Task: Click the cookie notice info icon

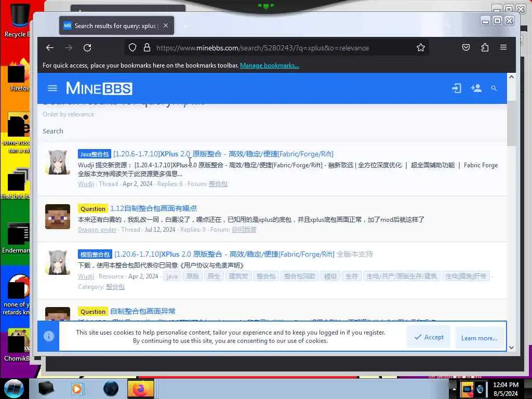Action: 48,336
